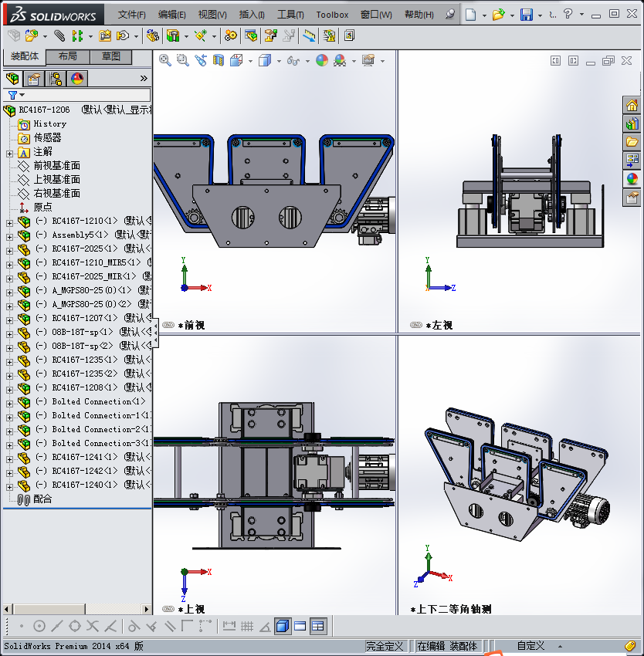Click the New document icon

coord(471,15)
